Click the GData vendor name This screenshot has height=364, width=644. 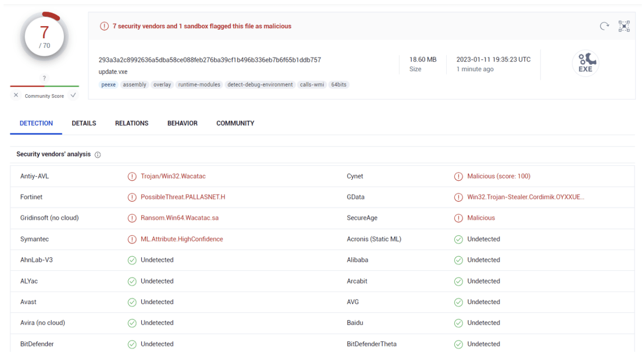pos(355,197)
